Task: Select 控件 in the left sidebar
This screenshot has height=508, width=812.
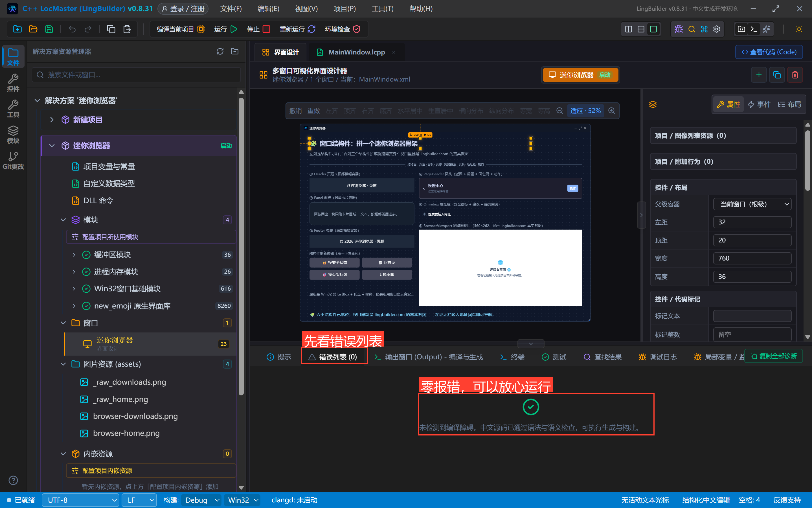Action: 13,83
